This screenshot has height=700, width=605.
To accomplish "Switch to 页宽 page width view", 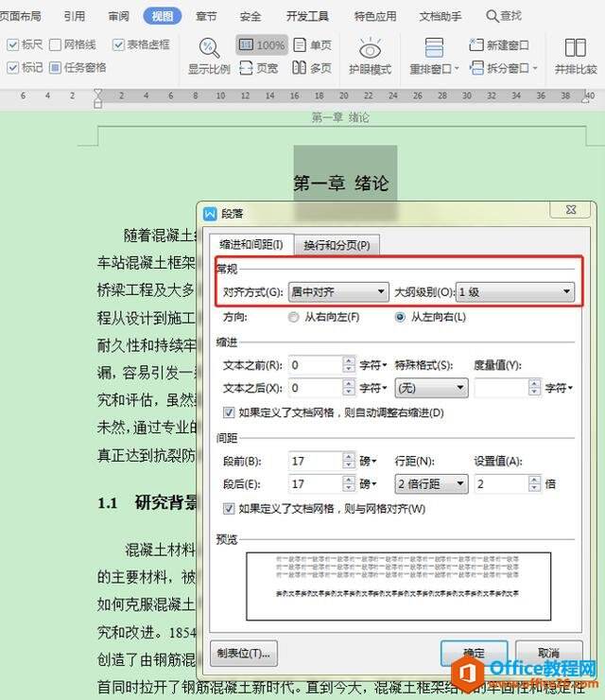I will tap(259, 68).
